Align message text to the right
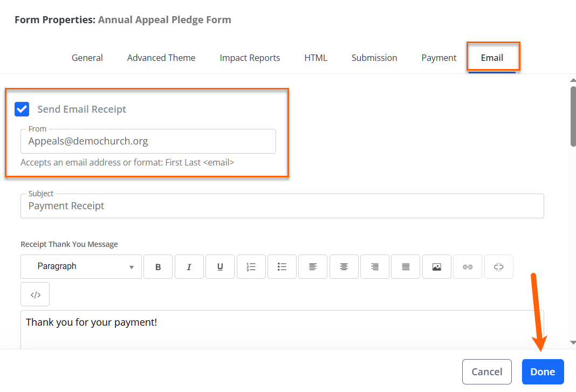The width and height of the screenshot is (576, 392). pos(375,267)
